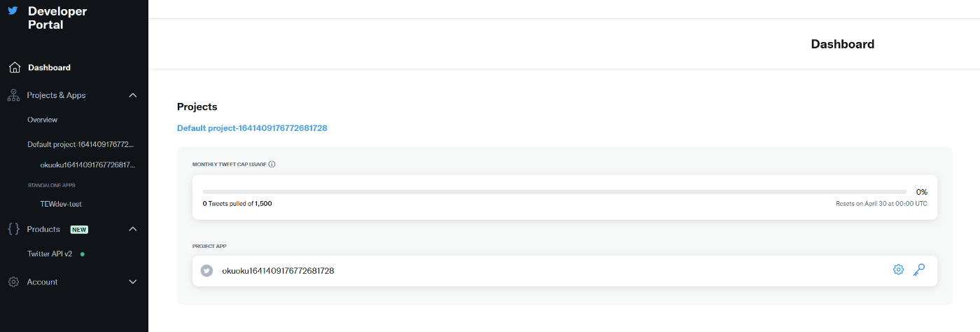Click the Twitter bird logo
980x332 pixels.
13,11
